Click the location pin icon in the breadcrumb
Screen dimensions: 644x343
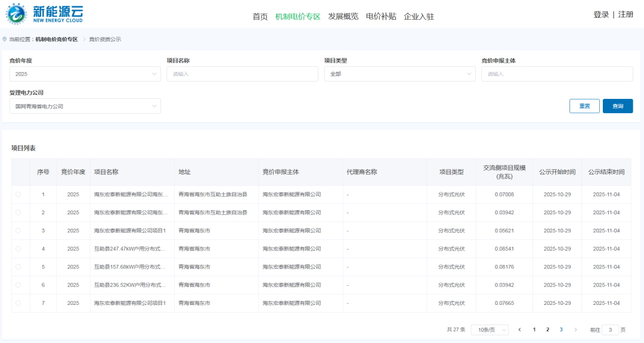[x=5, y=39]
